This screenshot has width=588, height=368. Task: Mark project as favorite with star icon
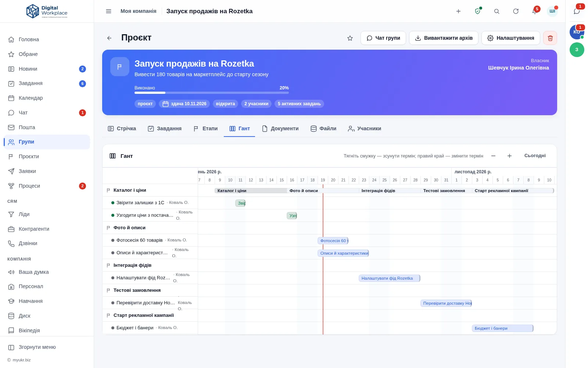(x=350, y=38)
